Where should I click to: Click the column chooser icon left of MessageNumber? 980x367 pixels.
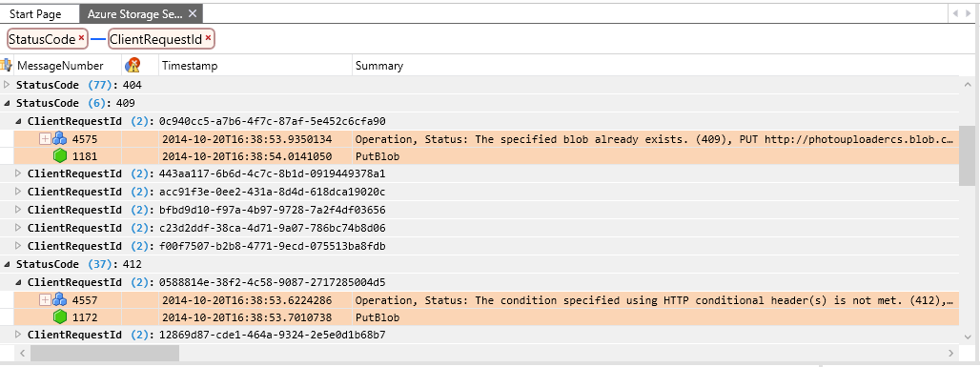tap(6, 65)
